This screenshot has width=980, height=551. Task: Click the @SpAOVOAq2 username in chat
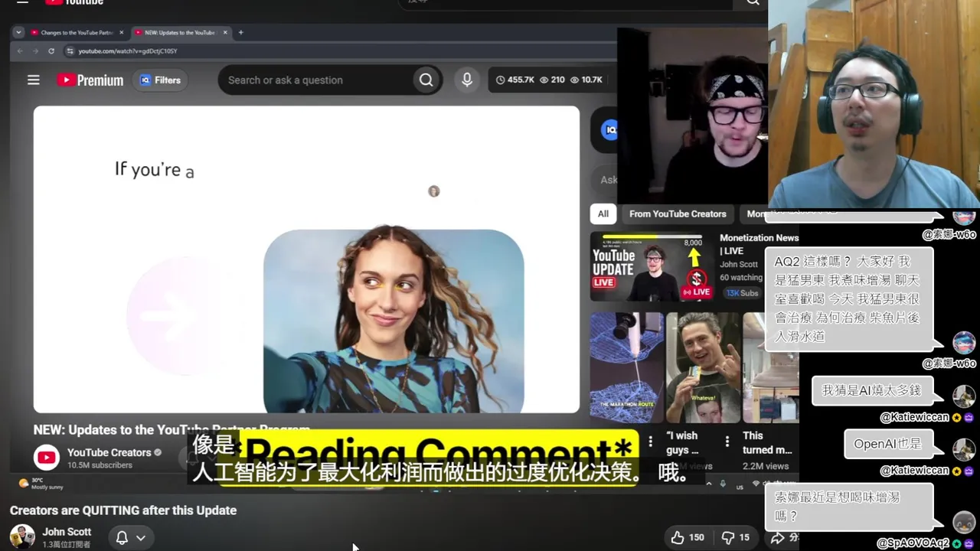(913, 543)
